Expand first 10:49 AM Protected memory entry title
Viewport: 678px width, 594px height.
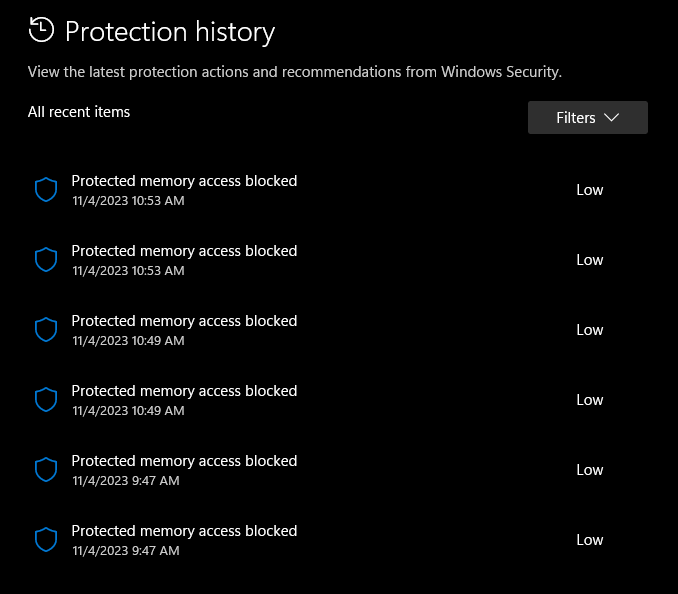184,321
